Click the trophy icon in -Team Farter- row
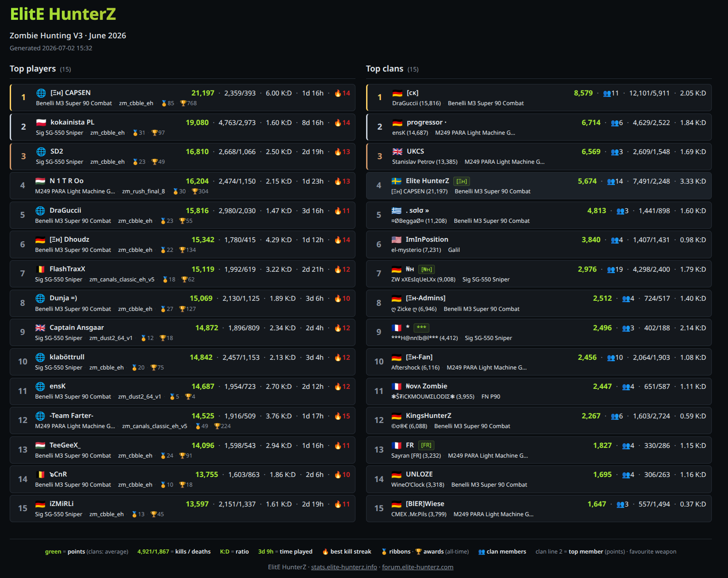The width and height of the screenshot is (728, 578). click(x=217, y=426)
